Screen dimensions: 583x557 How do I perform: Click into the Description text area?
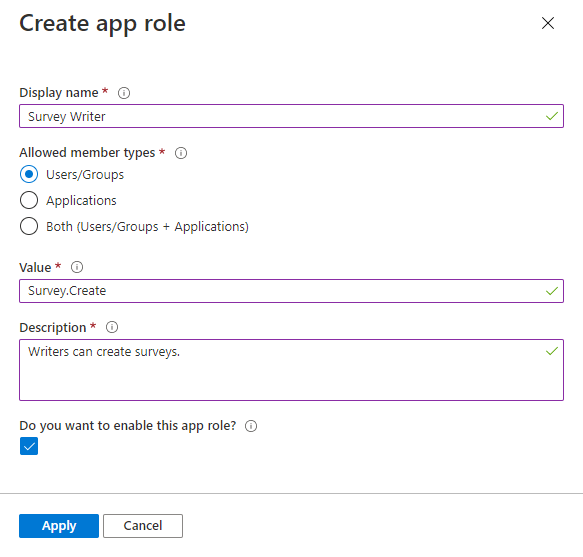[292, 370]
